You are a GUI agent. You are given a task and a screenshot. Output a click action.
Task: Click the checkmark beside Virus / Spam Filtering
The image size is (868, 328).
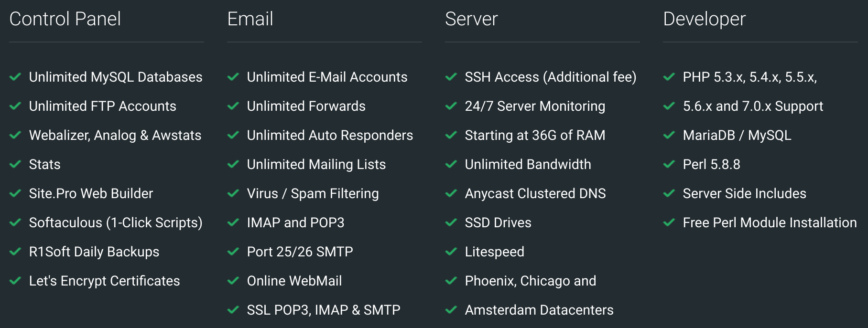[x=233, y=193]
